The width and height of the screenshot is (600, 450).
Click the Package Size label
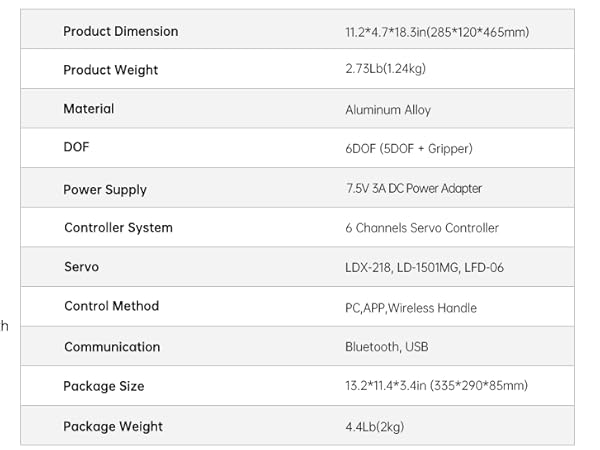pyautogui.click(x=104, y=386)
